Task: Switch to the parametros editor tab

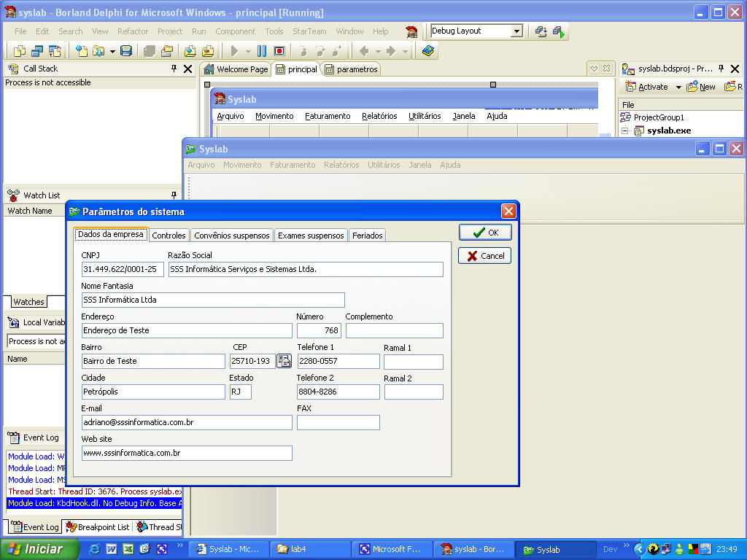Action: tap(352, 69)
